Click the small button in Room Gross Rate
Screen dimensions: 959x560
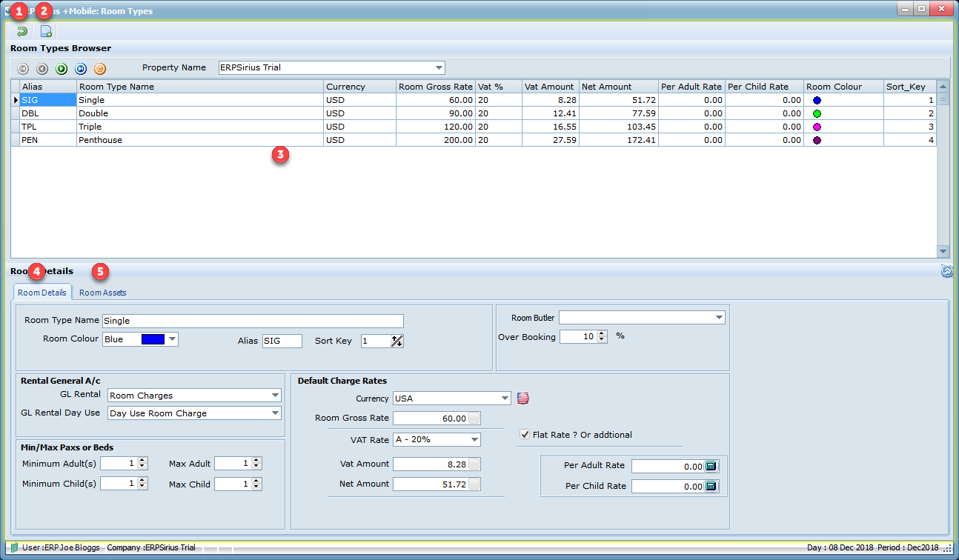point(474,419)
